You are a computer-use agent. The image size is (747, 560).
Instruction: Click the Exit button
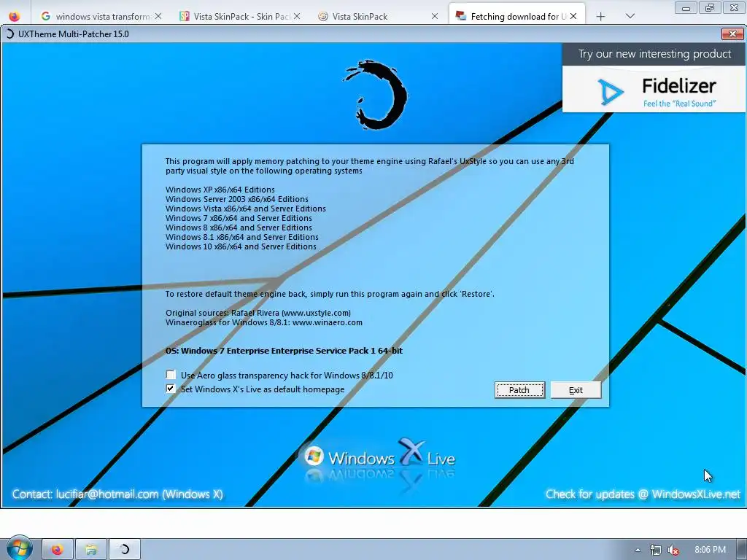point(576,390)
